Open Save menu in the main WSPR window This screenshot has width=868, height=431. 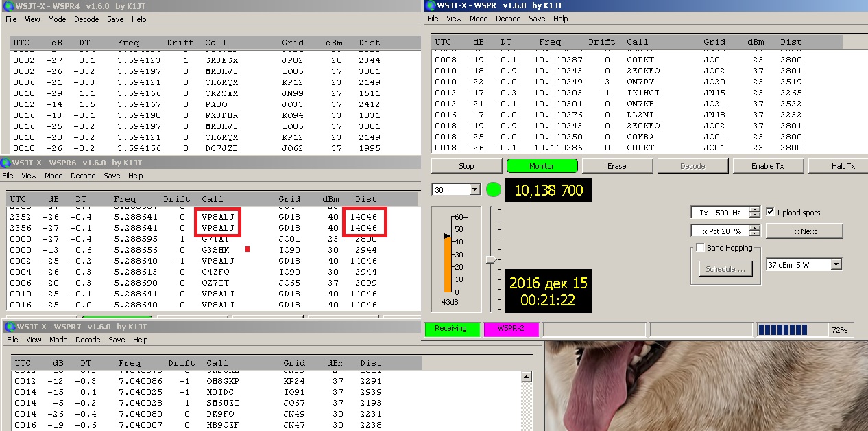537,19
